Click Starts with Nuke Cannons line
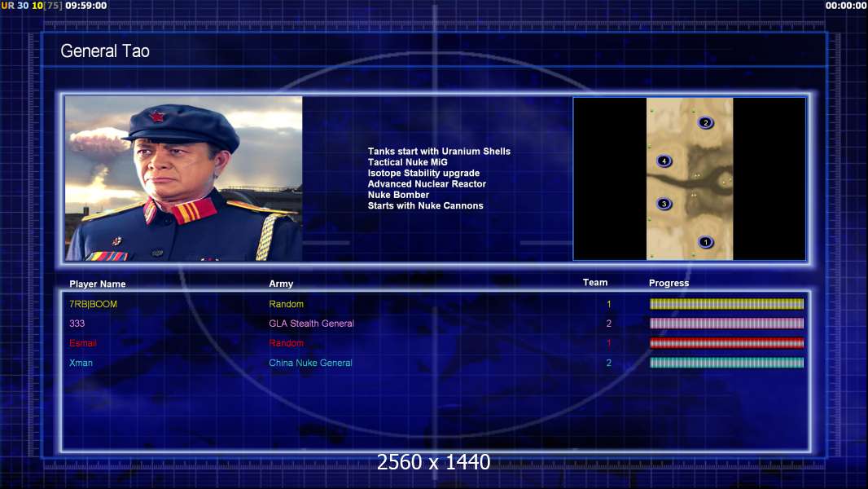Viewport: 868px width, 489px height. (425, 205)
